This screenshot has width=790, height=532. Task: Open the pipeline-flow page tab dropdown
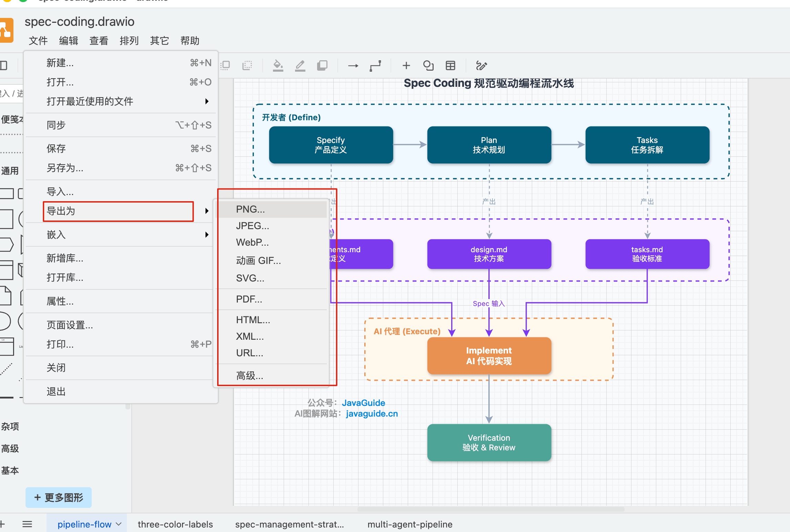click(119, 524)
